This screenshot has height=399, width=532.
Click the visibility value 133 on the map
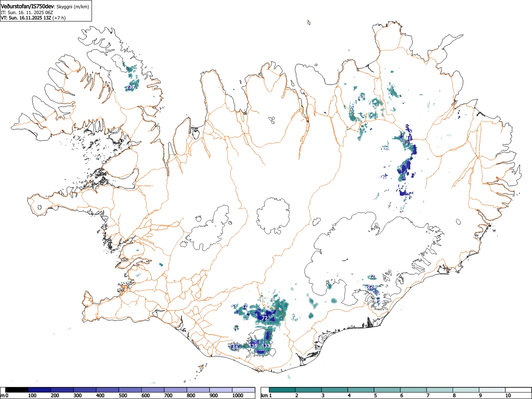[x=266, y=346]
